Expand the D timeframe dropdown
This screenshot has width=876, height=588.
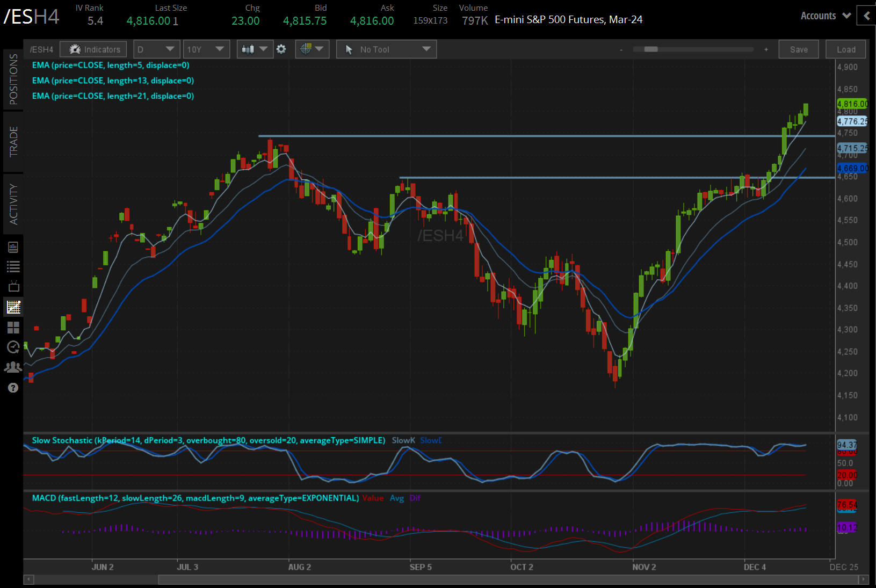pos(156,49)
